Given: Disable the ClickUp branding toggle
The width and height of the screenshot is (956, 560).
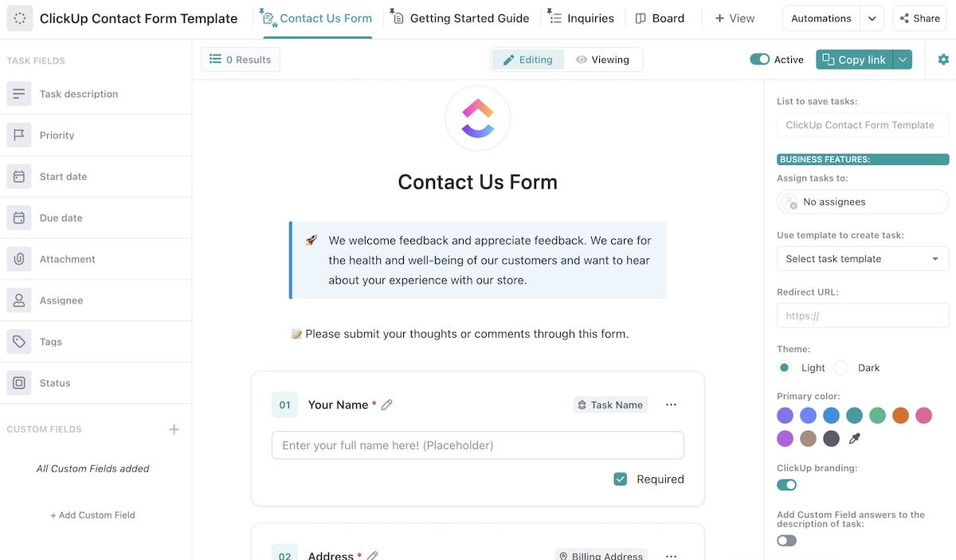Looking at the screenshot, I should click(x=786, y=484).
